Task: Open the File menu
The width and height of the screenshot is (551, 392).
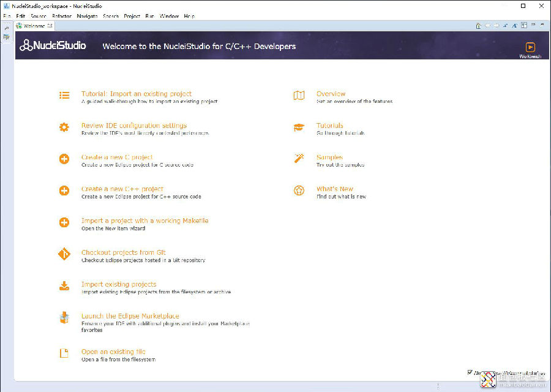Action: (x=7, y=16)
